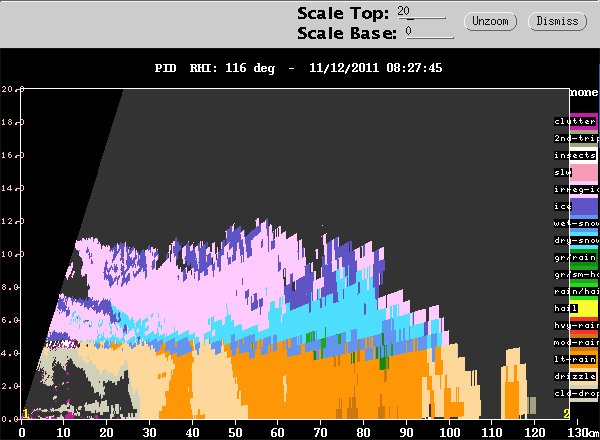Click the Scale Base input field

429,32
